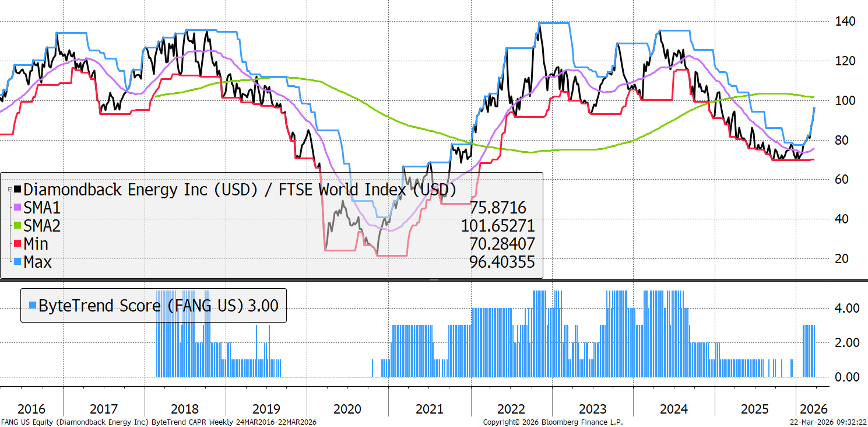Image resolution: width=868 pixels, height=427 pixels.
Task: Click the red Min color swatch
Action: point(17,244)
